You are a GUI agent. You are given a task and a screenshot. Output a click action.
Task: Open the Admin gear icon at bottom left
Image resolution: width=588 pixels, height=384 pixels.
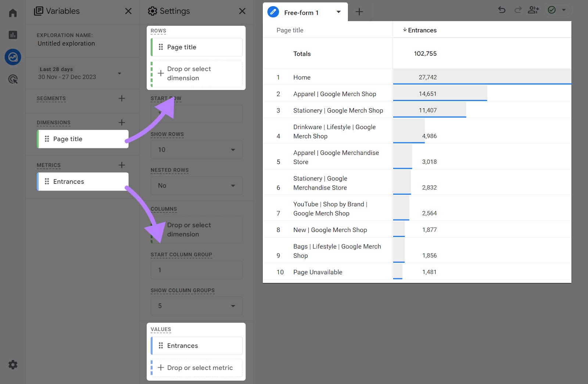tap(12, 365)
